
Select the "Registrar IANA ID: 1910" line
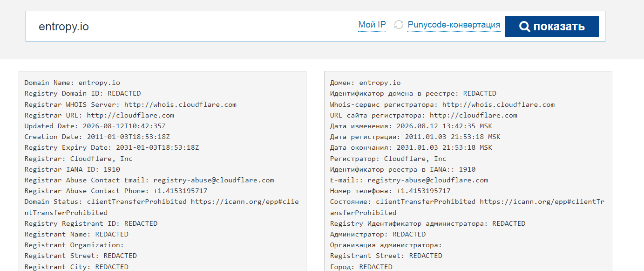[x=72, y=169]
